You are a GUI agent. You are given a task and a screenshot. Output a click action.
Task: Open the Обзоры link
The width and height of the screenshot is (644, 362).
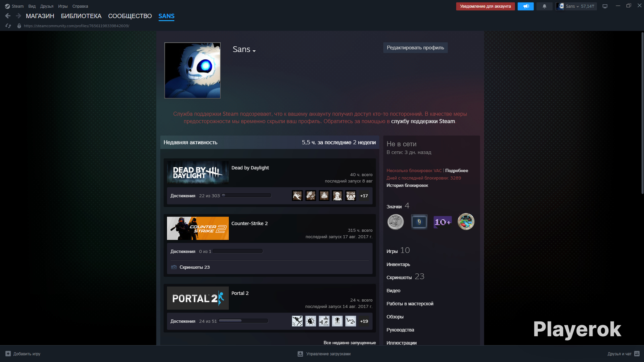[x=395, y=317]
